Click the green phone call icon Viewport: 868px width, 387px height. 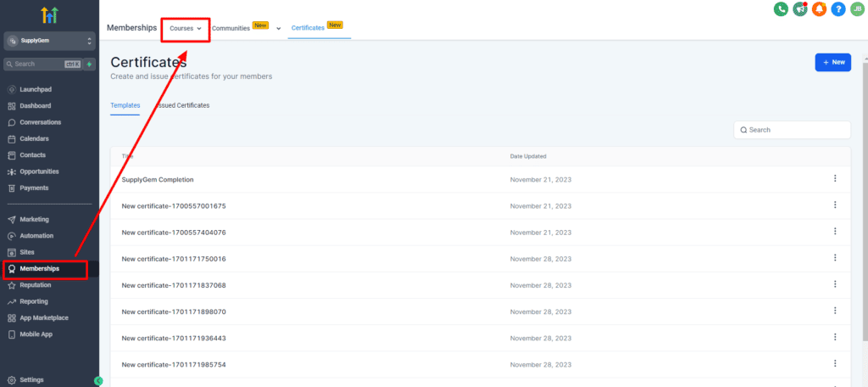click(x=781, y=8)
